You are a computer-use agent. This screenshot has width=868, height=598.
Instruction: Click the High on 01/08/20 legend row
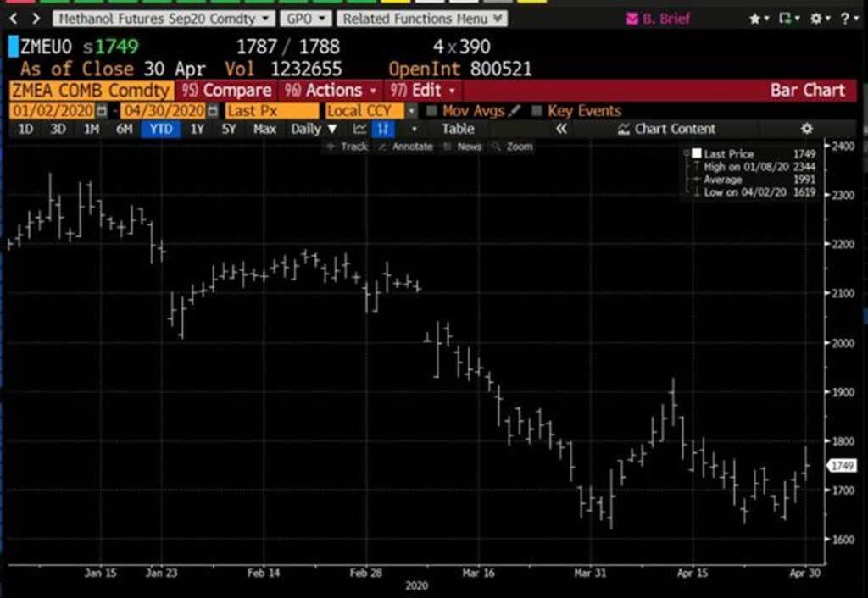[754, 167]
